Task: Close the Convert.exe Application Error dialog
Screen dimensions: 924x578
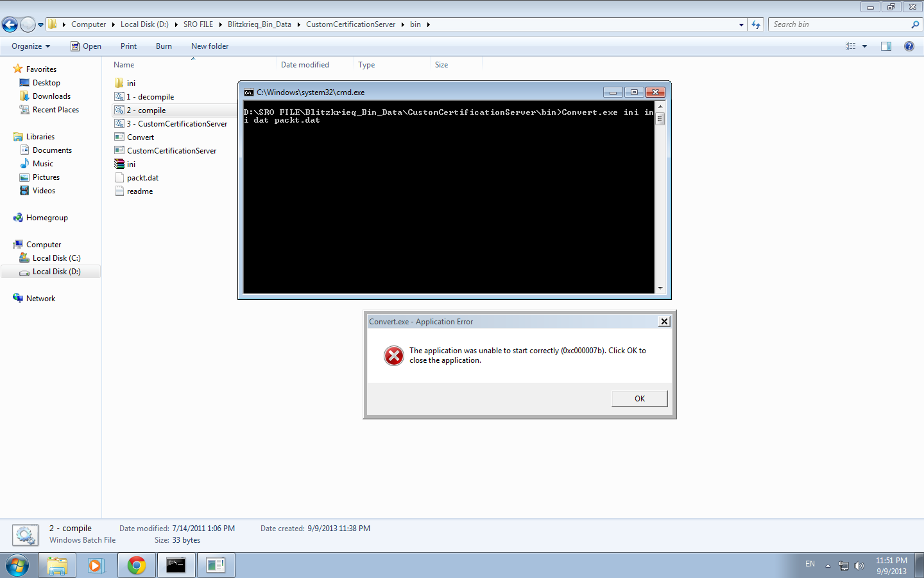Action: (x=665, y=322)
